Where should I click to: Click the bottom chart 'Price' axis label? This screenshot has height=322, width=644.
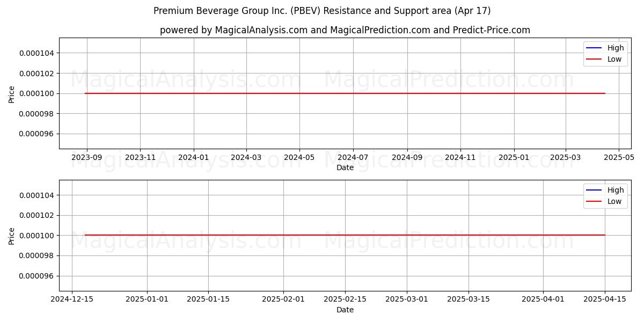(x=12, y=236)
